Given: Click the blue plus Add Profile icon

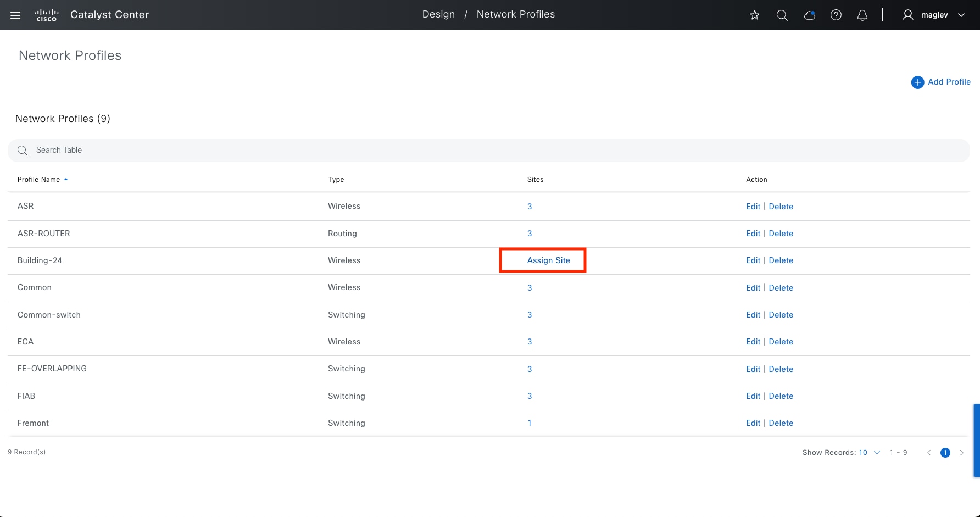Looking at the screenshot, I should 917,82.
